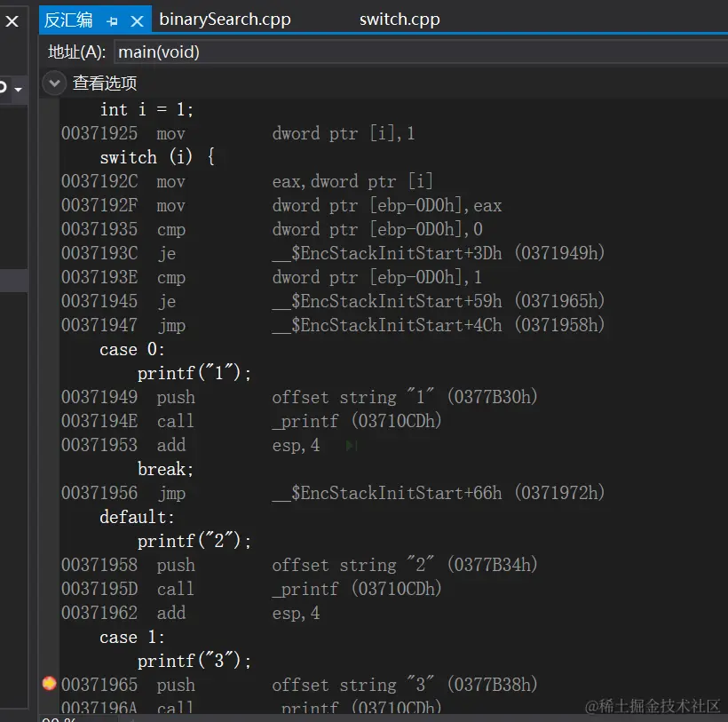This screenshot has height=722, width=728.
Task: Click the 'case 0:' source line
Action: coord(132,349)
